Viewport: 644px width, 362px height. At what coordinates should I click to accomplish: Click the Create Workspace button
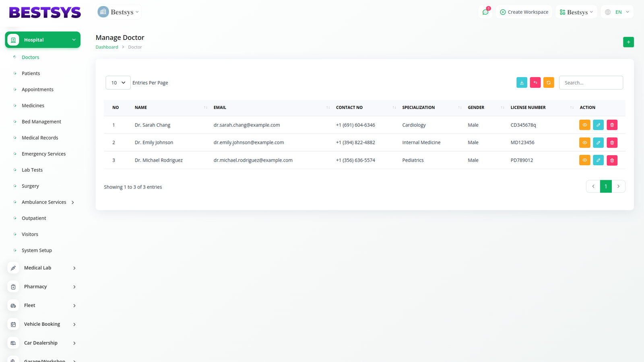click(524, 12)
